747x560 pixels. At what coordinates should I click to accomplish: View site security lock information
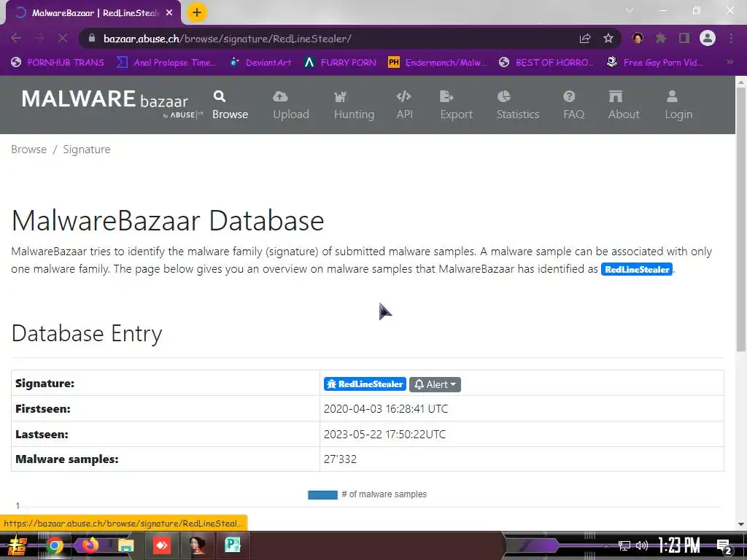click(x=92, y=38)
